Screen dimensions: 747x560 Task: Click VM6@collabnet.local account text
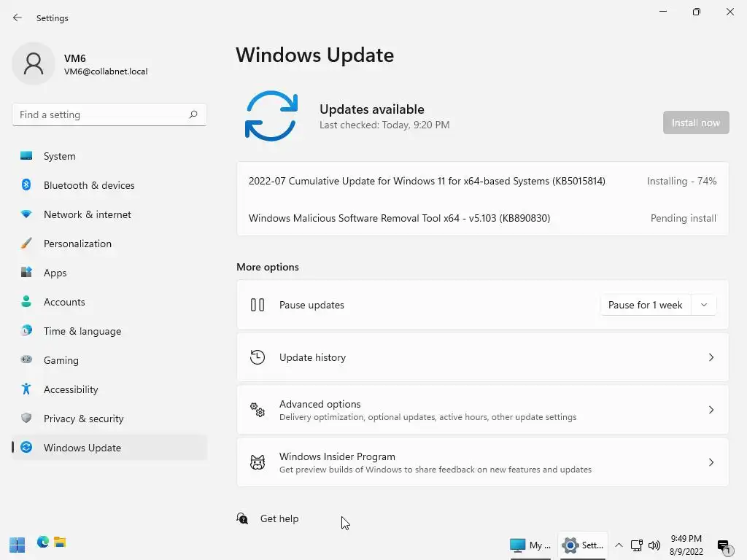click(106, 71)
